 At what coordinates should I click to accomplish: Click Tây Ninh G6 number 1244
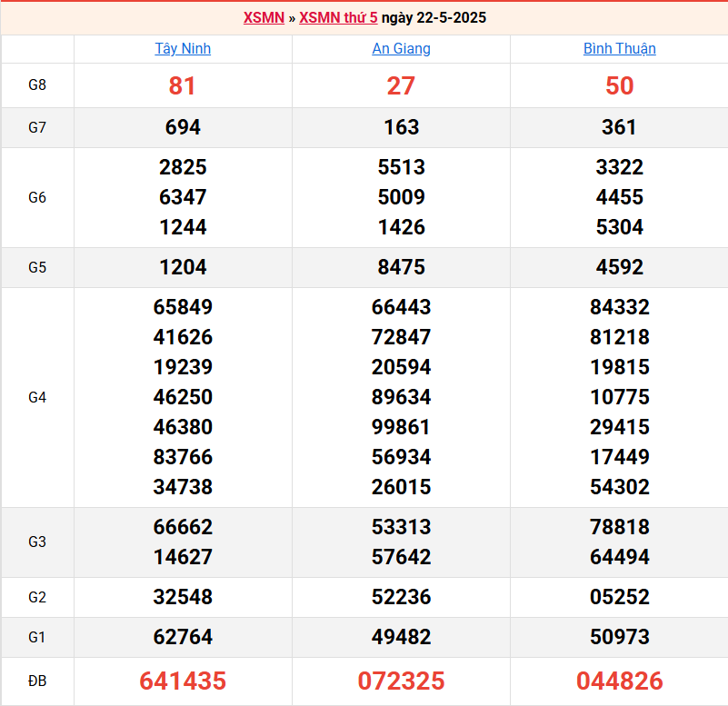point(183,227)
